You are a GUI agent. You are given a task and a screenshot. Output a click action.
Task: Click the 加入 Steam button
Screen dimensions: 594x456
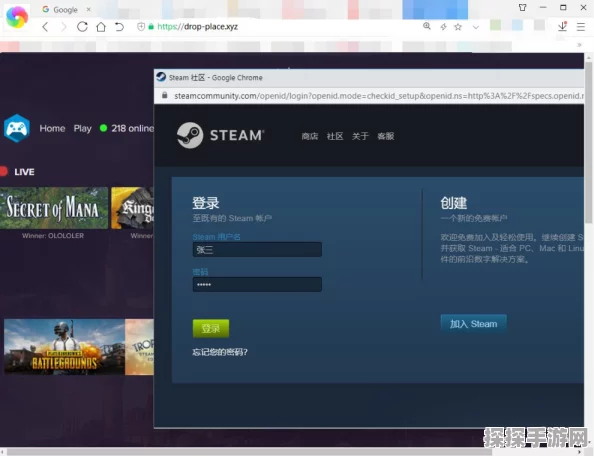click(473, 324)
